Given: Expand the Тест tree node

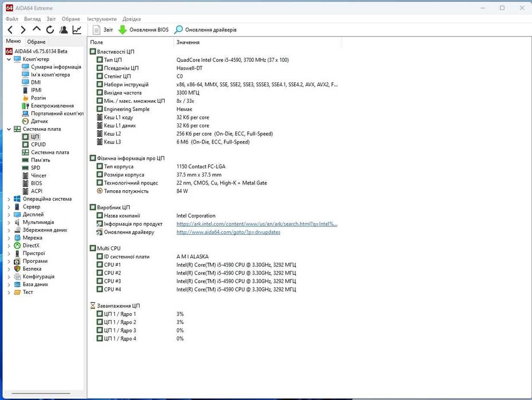Looking at the screenshot, I should point(9,293).
